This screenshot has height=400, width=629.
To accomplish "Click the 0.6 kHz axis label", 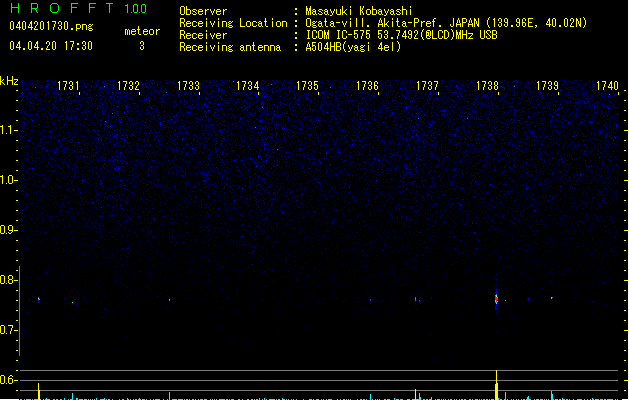I will pyautogui.click(x=8, y=380).
